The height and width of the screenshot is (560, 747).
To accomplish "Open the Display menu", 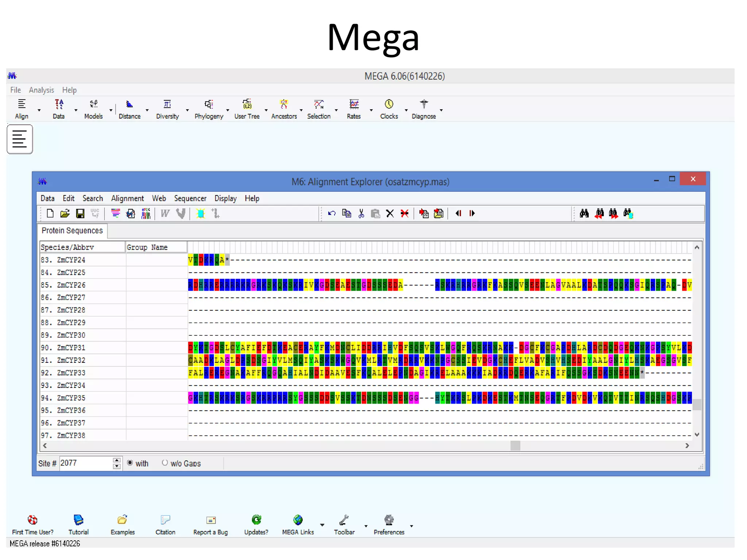I will click(x=225, y=198).
